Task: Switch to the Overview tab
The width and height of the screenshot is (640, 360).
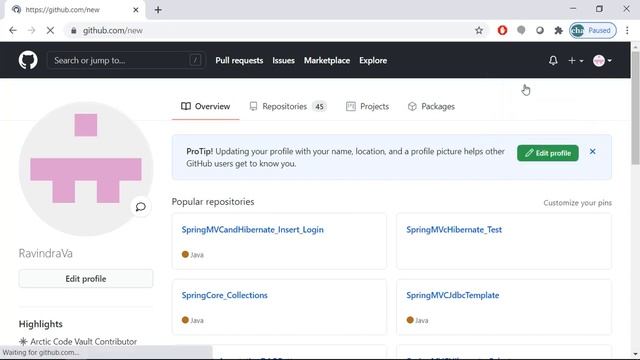Action: tap(205, 107)
